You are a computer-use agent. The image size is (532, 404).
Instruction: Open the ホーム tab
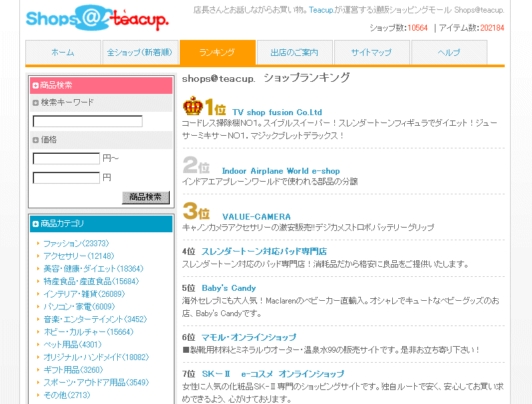tap(63, 52)
